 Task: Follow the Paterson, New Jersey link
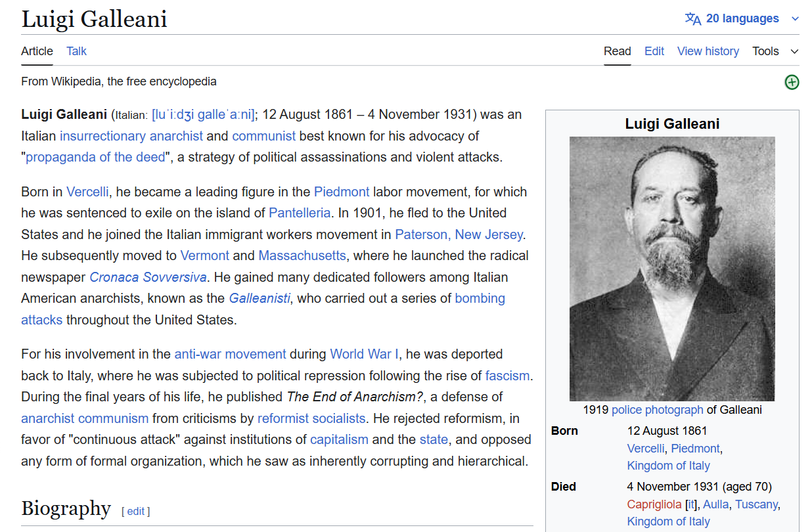[x=459, y=234]
